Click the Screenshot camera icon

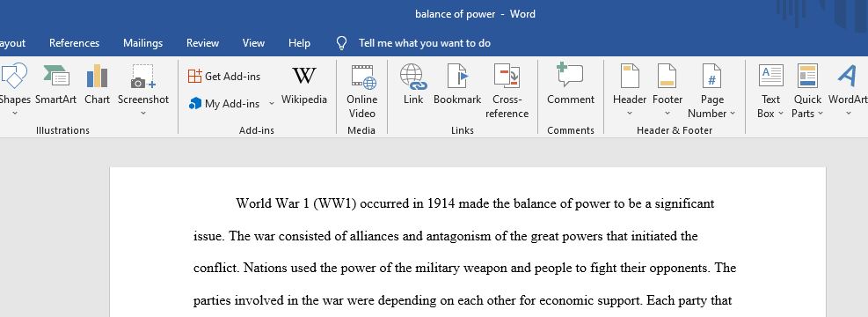[x=143, y=76]
